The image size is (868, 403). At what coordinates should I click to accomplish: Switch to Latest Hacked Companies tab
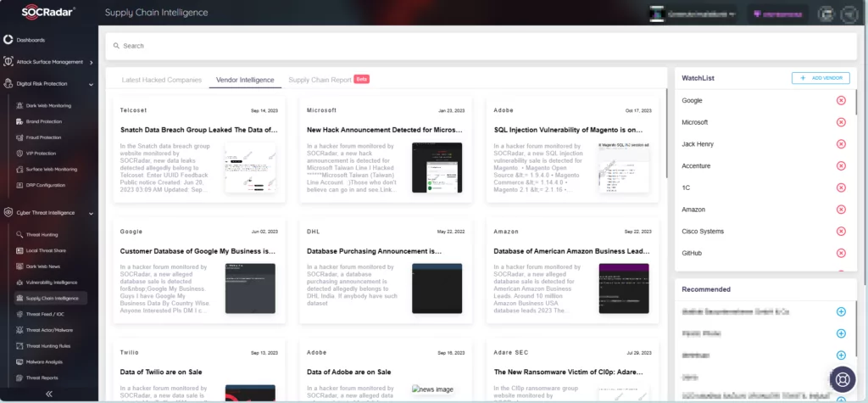(x=162, y=80)
